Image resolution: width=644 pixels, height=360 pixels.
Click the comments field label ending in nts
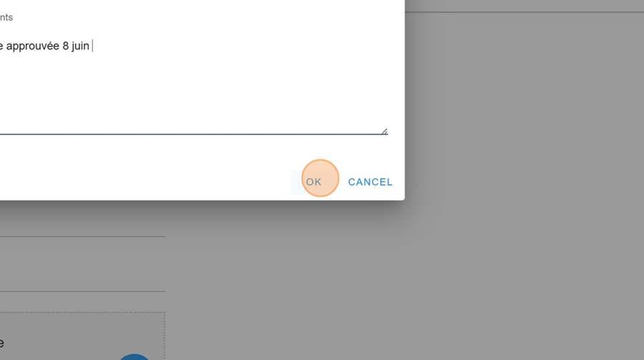coord(6,17)
